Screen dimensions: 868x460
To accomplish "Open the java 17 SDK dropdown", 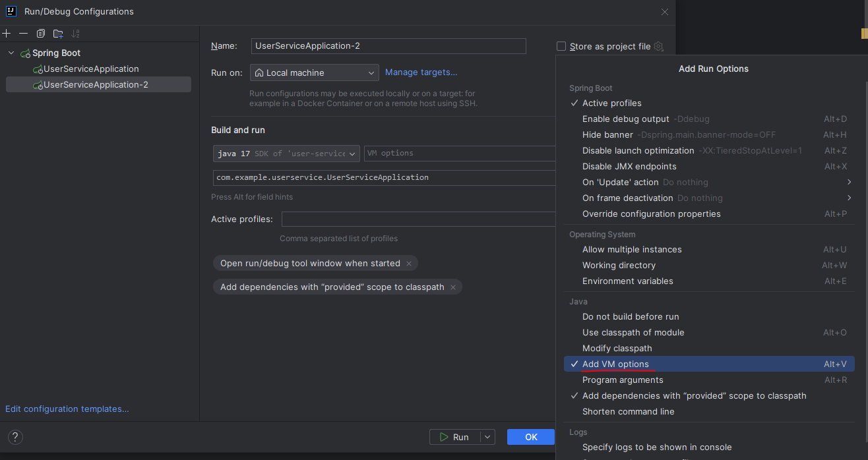I will point(286,153).
